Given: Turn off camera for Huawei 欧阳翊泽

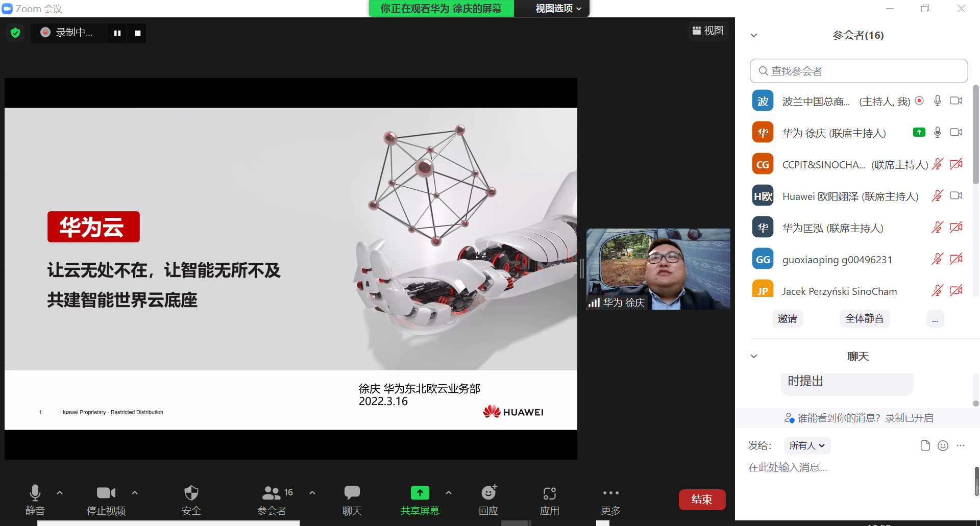Looking at the screenshot, I should tap(955, 195).
